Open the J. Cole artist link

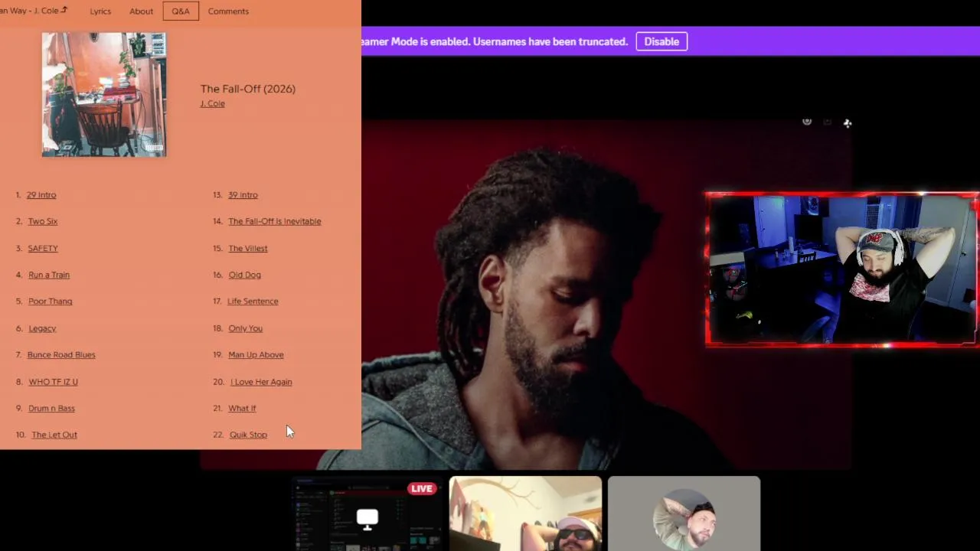[x=212, y=104]
